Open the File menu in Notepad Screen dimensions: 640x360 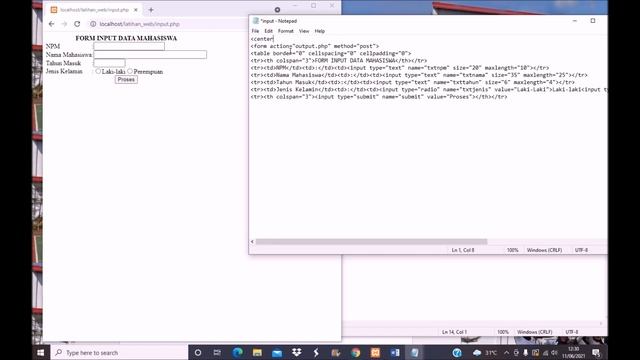click(255, 31)
